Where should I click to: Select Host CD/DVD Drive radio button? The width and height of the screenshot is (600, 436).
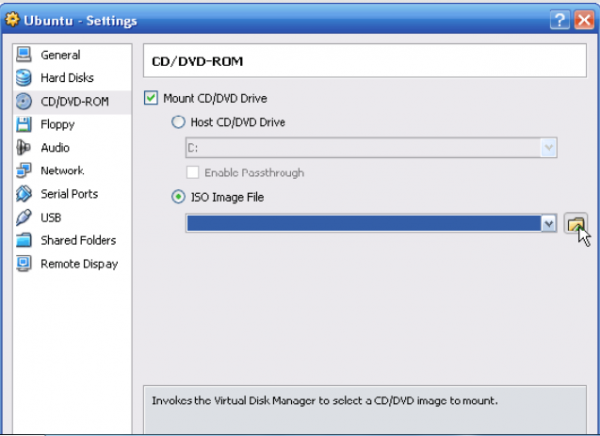tap(179, 122)
